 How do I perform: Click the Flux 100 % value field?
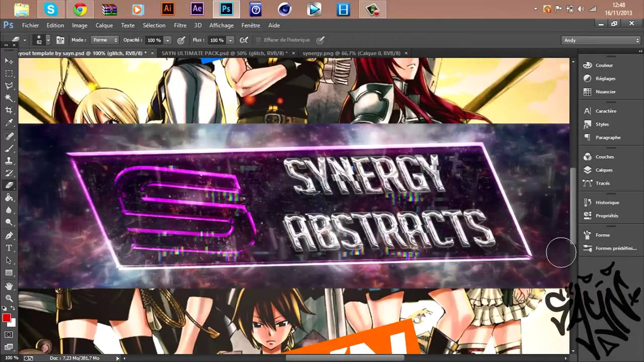pyautogui.click(x=217, y=40)
